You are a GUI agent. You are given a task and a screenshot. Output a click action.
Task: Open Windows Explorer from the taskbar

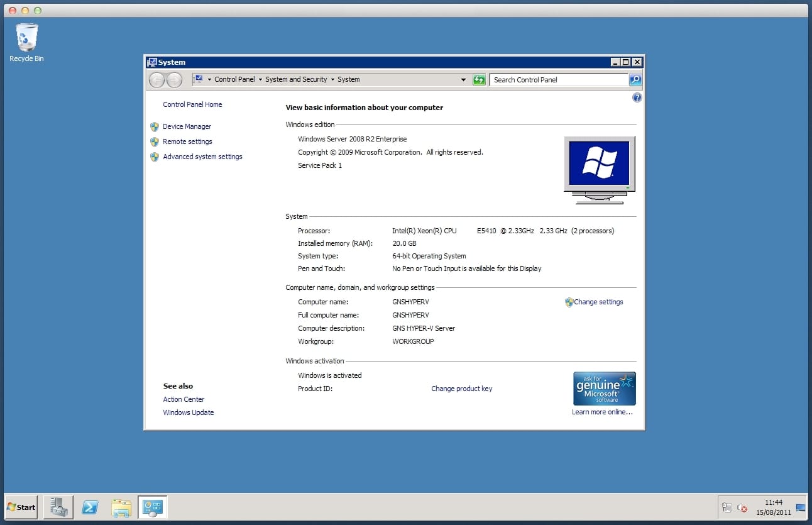pos(121,507)
